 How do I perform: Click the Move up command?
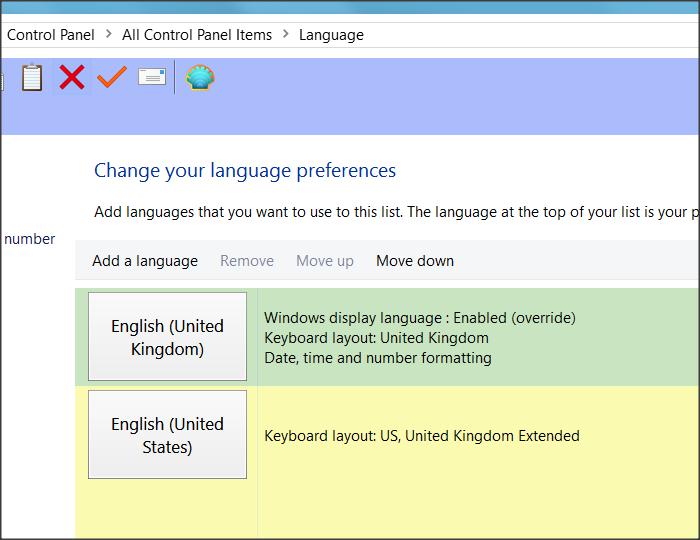[325, 261]
